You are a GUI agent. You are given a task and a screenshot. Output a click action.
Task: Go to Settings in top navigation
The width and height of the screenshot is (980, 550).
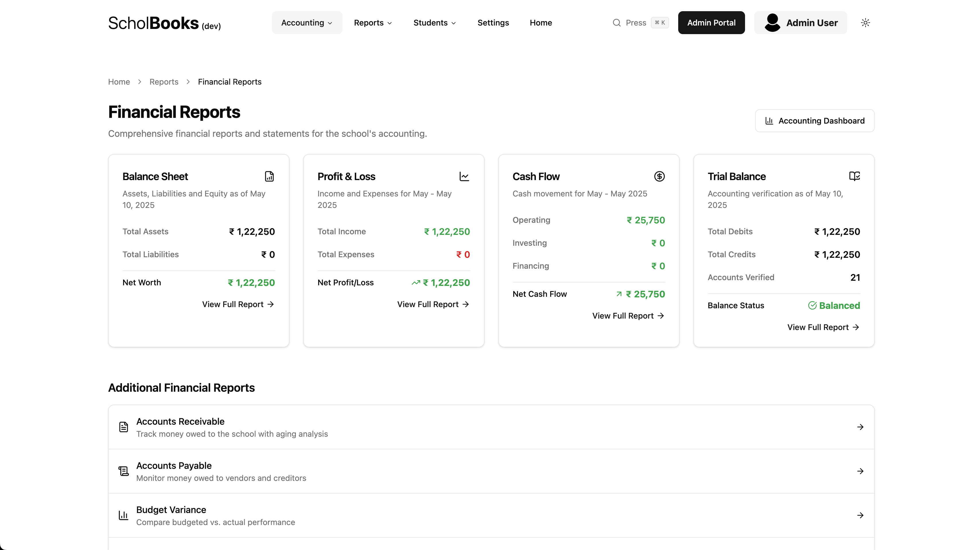[x=493, y=23]
